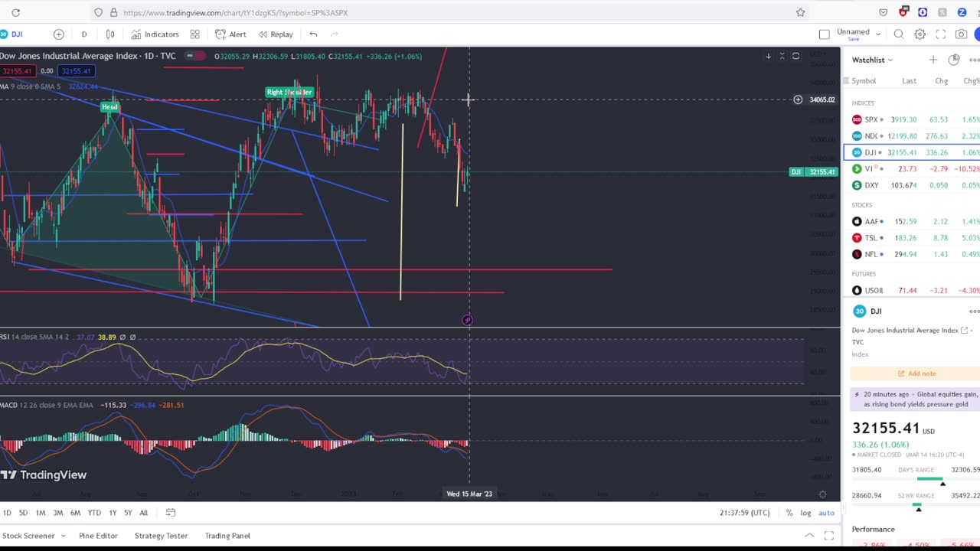
Task: Click the pane move-down arrow icon
Action: (x=768, y=56)
